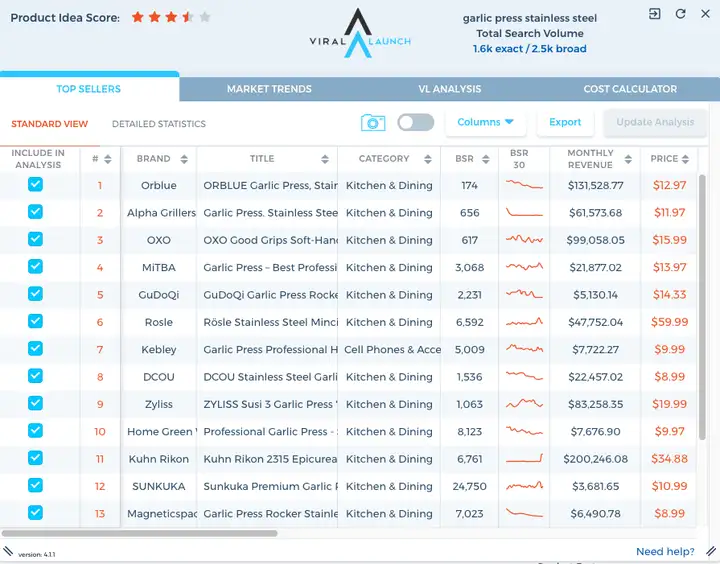Screen dimensions: 720x564
Task: Sort the table by the BSR column
Action: coord(486,159)
